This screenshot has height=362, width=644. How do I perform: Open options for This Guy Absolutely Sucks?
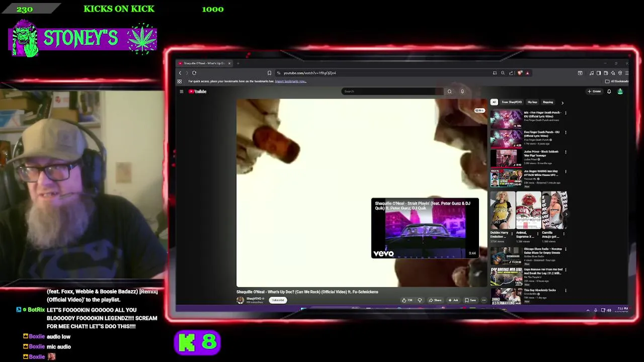(x=566, y=290)
